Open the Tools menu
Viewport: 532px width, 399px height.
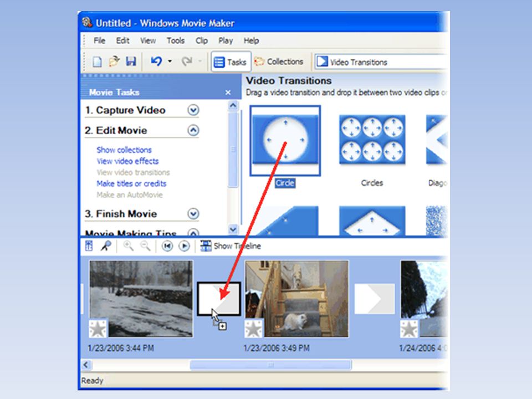tap(176, 40)
